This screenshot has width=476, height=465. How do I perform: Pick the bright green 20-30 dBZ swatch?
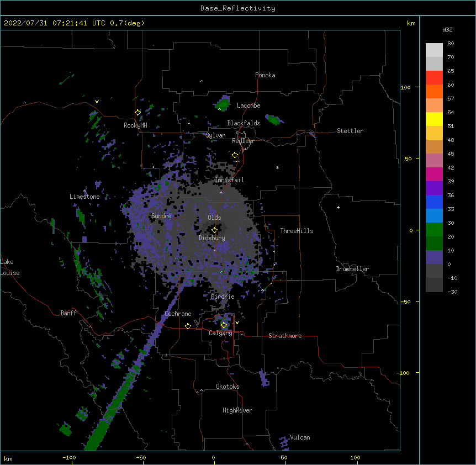point(434,230)
